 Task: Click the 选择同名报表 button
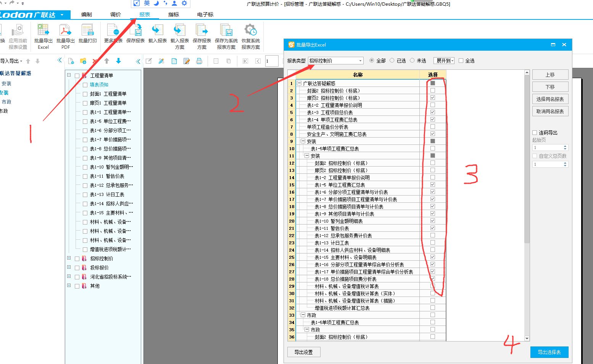click(x=550, y=99)
